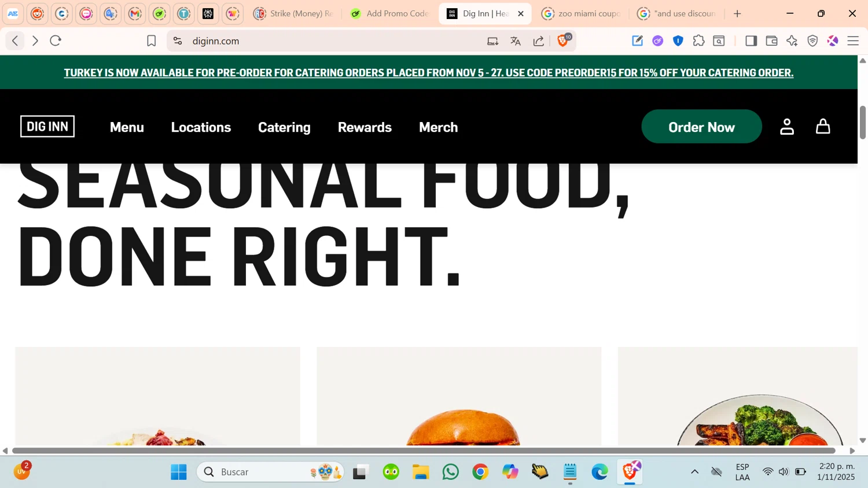Translate this page

(516, 40)
